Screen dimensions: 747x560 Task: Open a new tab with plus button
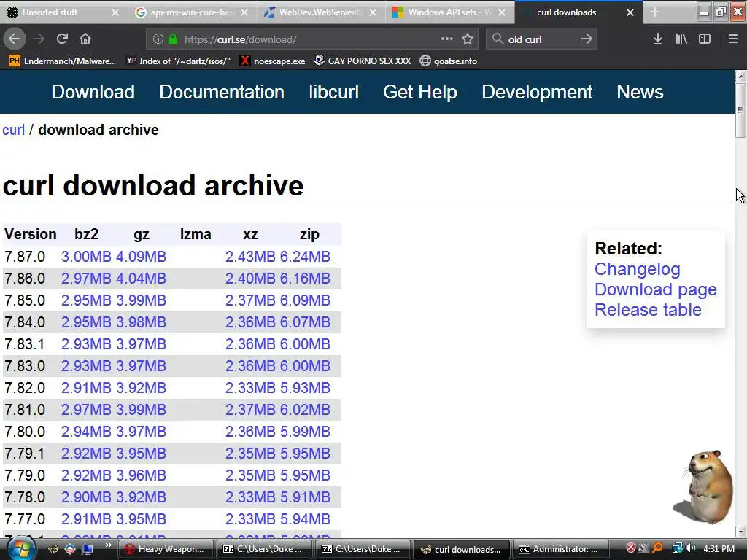655,12
